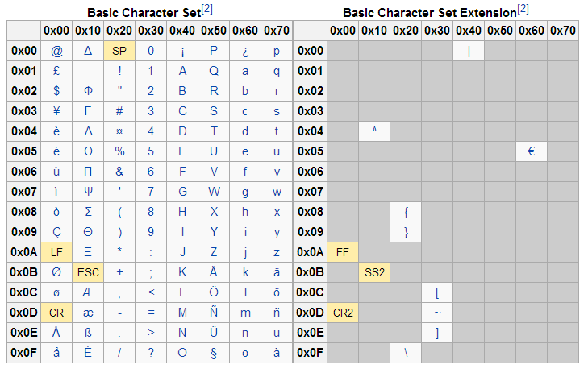The image size is (588, 373).
Task: Select the euro sign € in the extension table
Action: 532,151
